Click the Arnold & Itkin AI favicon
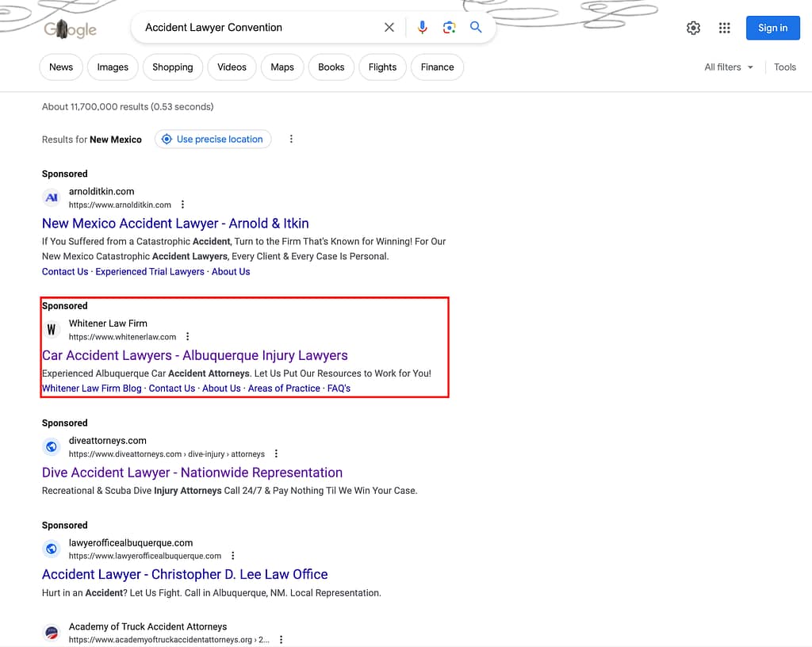Screen dimensions: 812x647 point(52,197)
